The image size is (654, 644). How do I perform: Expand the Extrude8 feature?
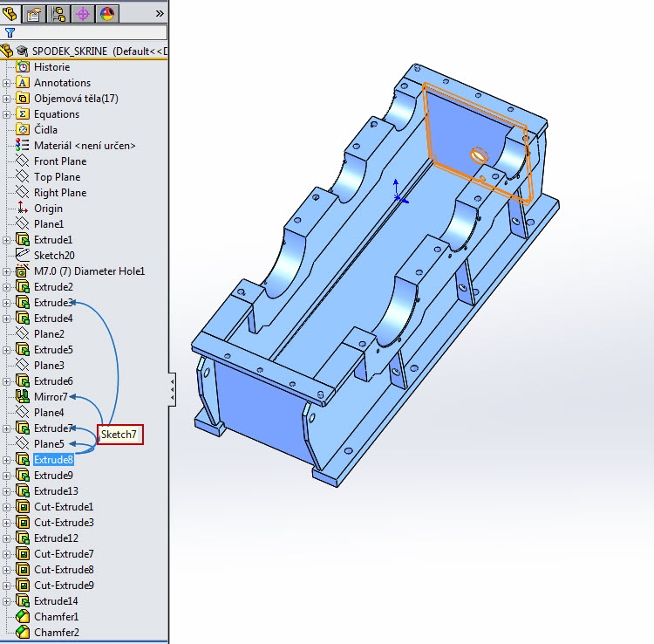coord(6,461)
